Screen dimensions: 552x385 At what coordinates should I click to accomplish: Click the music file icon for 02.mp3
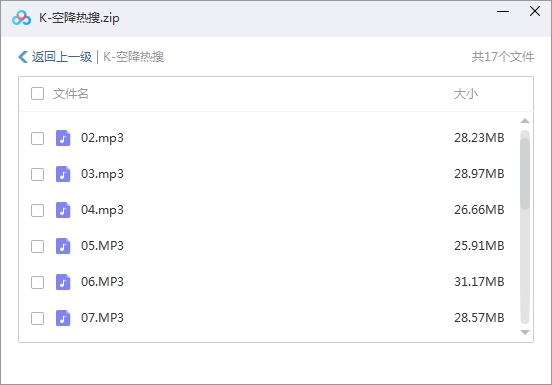pyautogui.click(x=63, y=138)
